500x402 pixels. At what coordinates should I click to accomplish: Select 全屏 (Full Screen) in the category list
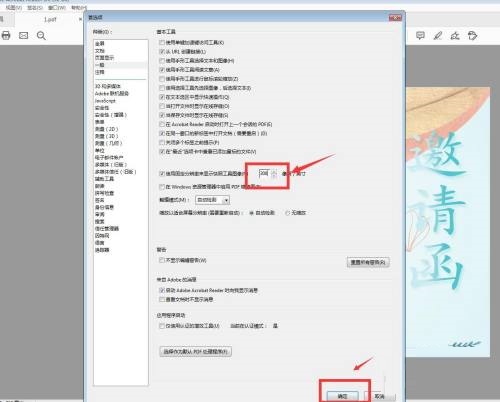tap(100, 44)
